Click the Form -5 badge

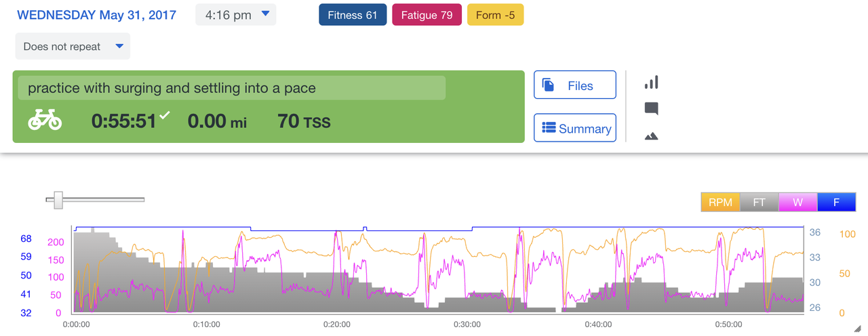(495, 15)
